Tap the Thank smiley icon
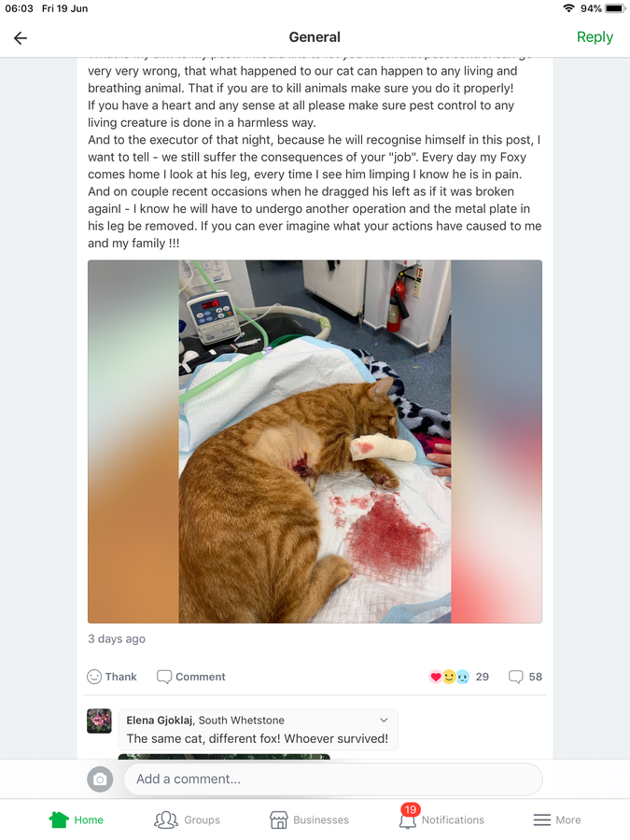Image resolution: width=630 pixels, height=840 pixels. point(94,677)
